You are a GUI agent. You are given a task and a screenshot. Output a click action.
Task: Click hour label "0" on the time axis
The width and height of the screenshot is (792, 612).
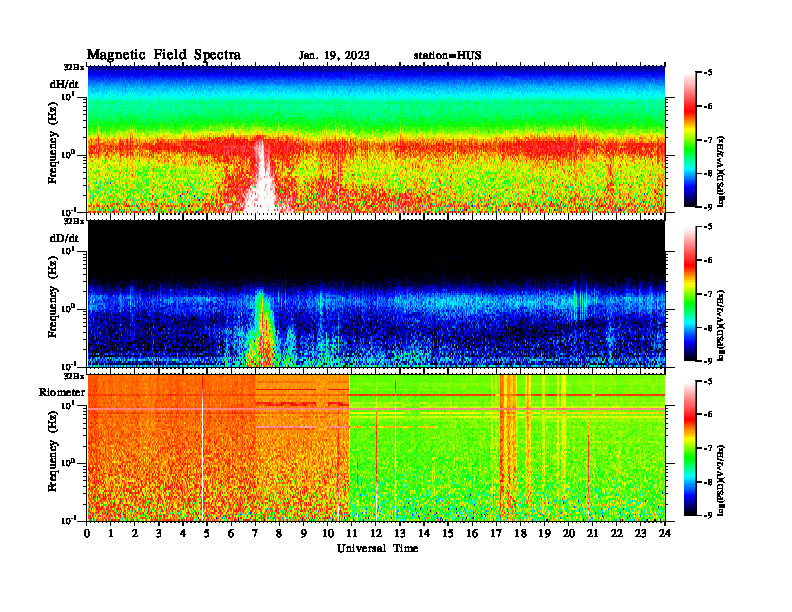tap(87, 533)
